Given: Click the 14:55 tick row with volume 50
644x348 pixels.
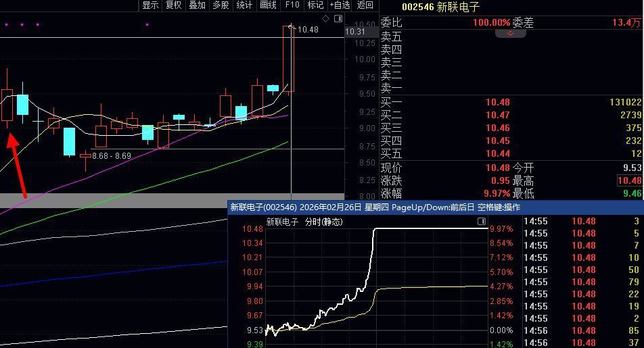Looking at the screenshot, I should [582, 270].
